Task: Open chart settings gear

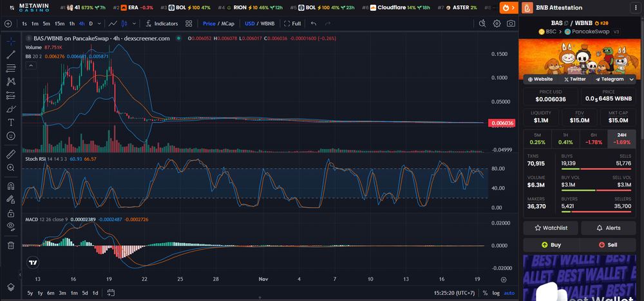Action: click(x=497, y=24)
